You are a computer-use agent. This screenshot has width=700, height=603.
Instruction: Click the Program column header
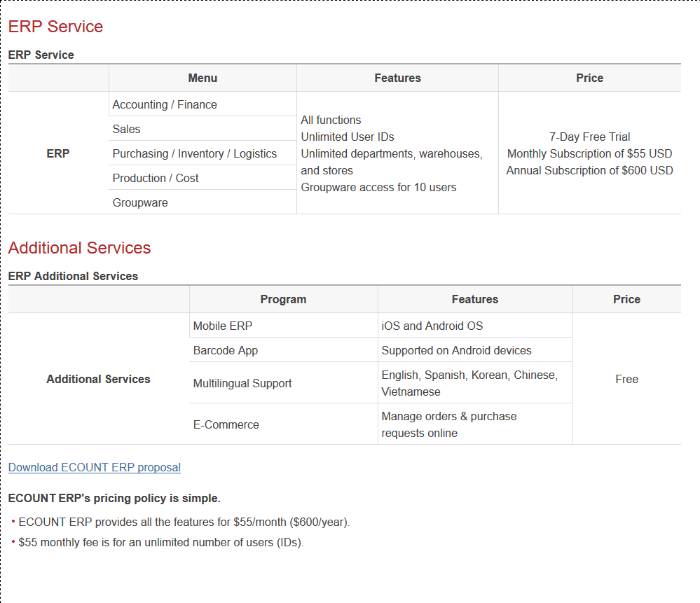click(283, 299)
